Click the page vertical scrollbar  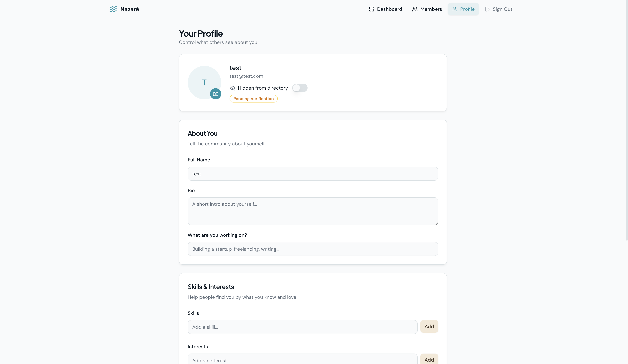click(x=626, y=120)
